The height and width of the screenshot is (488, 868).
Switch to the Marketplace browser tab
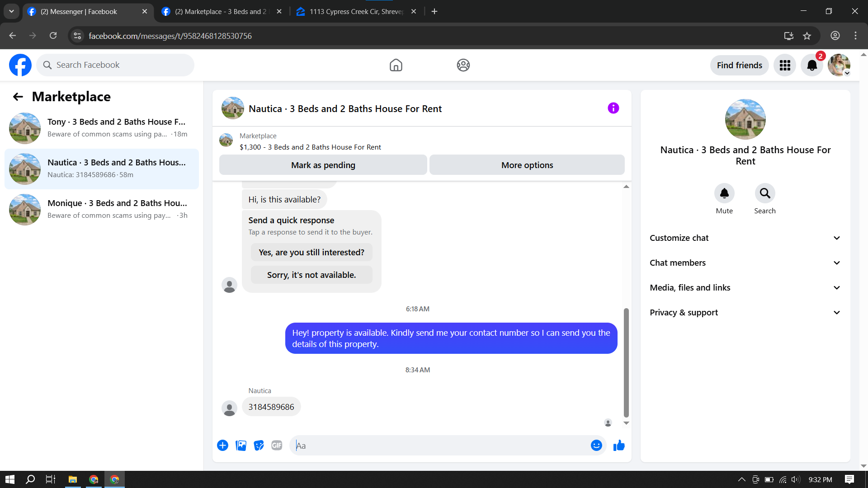pyautogui.click(x=221, y=12)
